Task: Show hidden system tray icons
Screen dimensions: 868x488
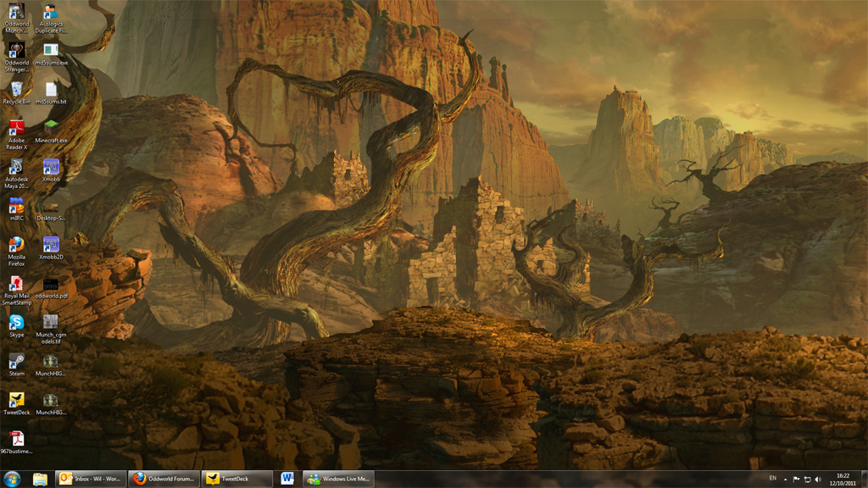Action: (x=785, y=480)
